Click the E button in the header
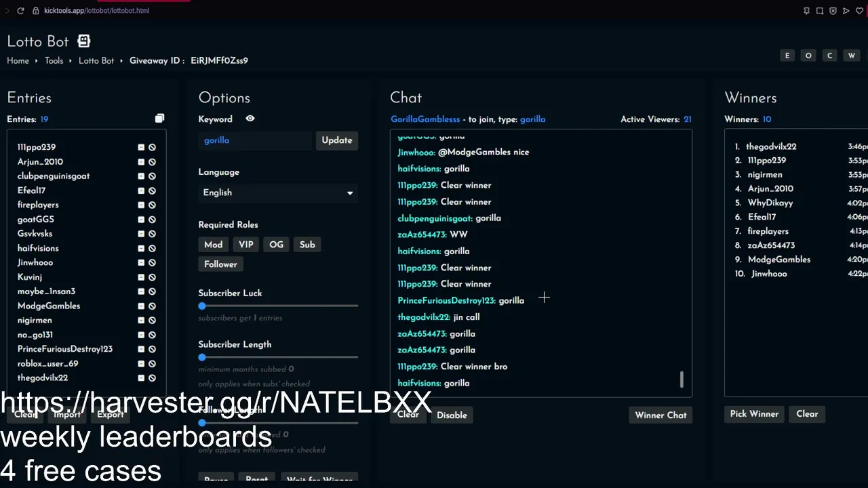 (787, 56)
